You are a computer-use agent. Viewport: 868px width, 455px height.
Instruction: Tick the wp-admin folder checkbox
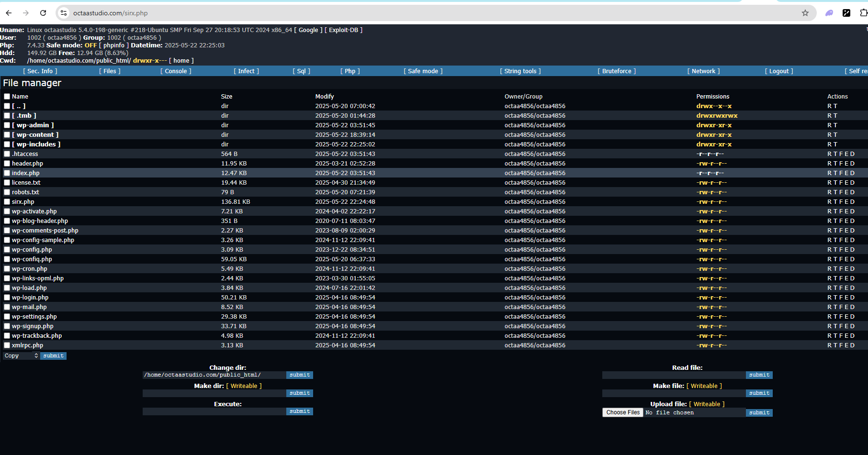coord(7,125)
